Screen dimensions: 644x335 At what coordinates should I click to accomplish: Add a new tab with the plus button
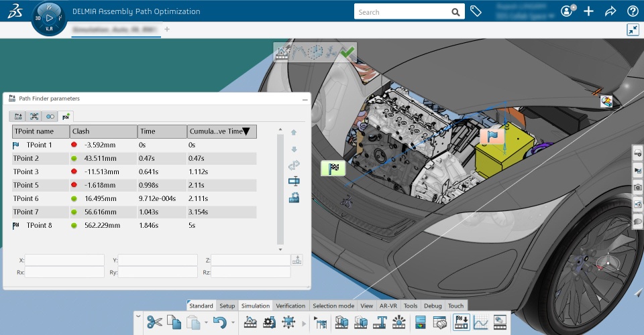[x=167, y=29]
